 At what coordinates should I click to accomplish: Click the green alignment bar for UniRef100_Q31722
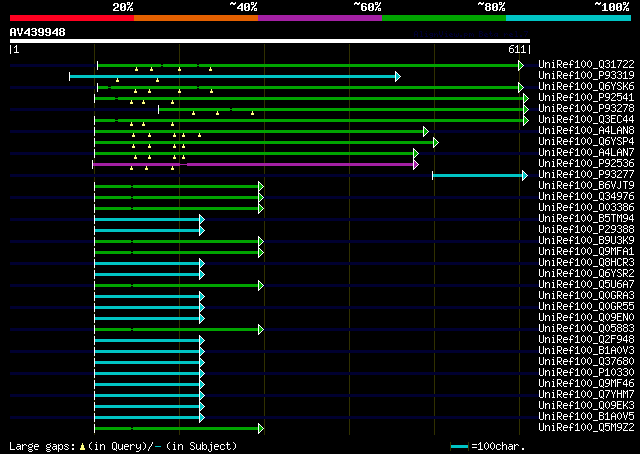[308, 65]
